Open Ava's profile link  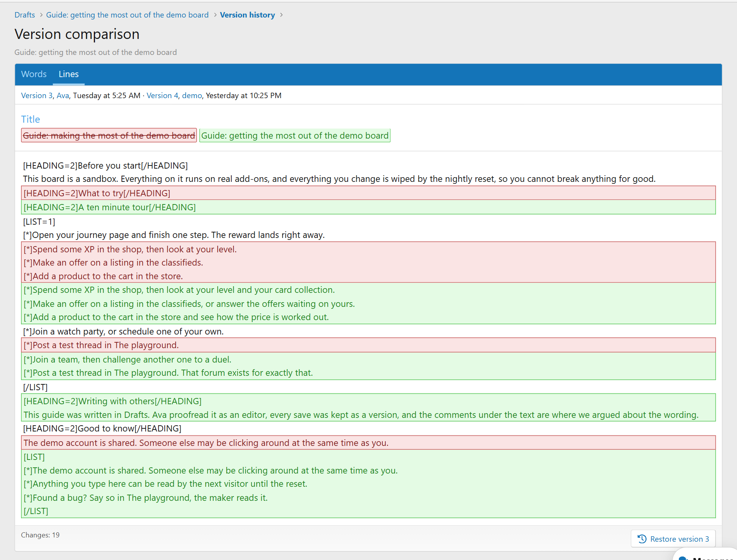pos(63,95)
